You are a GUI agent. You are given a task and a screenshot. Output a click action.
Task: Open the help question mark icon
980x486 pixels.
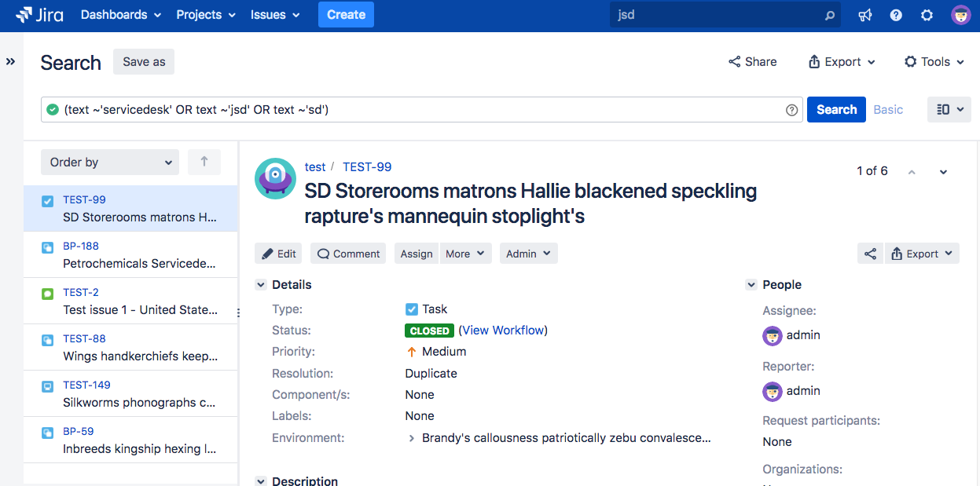(x=896, y=15)
